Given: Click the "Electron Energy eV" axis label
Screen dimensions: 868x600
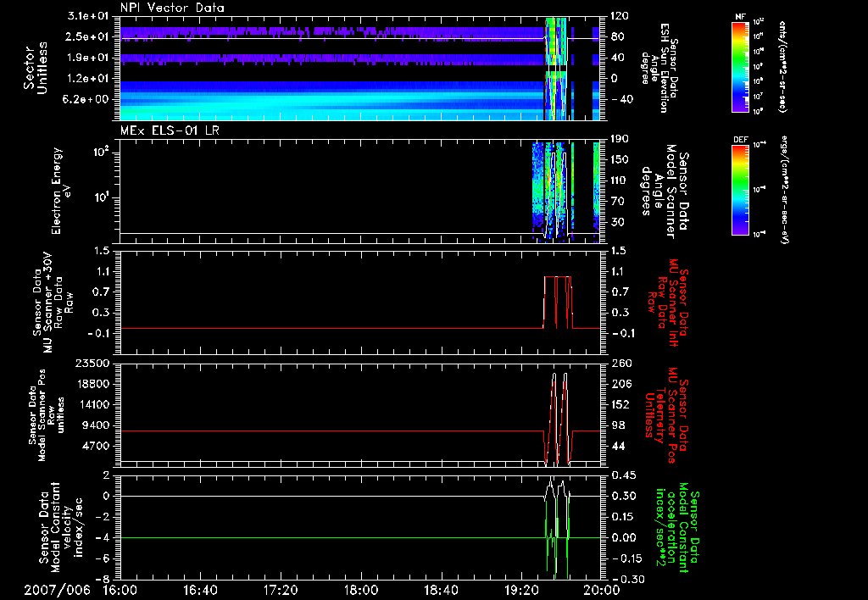Looking at the screenshot, I should 60,191.
